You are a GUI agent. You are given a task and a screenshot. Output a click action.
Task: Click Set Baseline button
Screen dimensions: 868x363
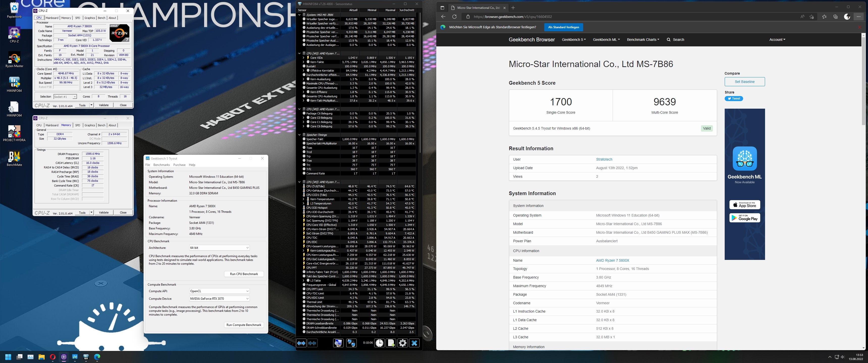click(x=744, y=81)
